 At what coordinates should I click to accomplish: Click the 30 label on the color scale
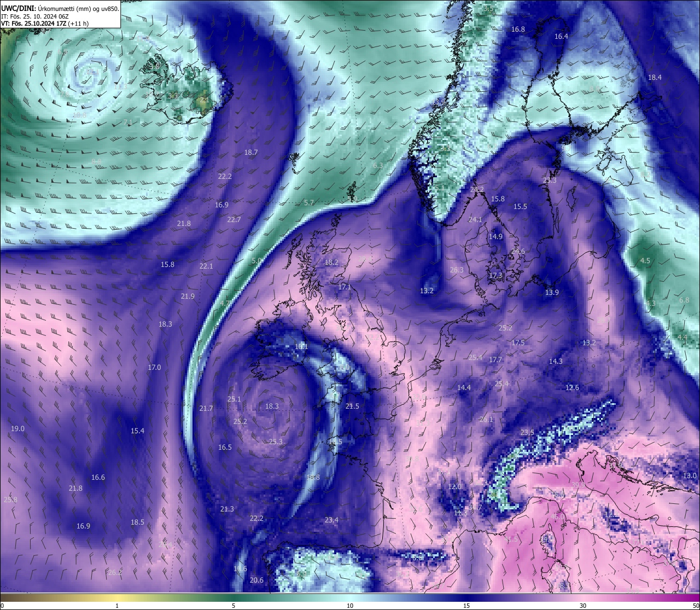583,606
